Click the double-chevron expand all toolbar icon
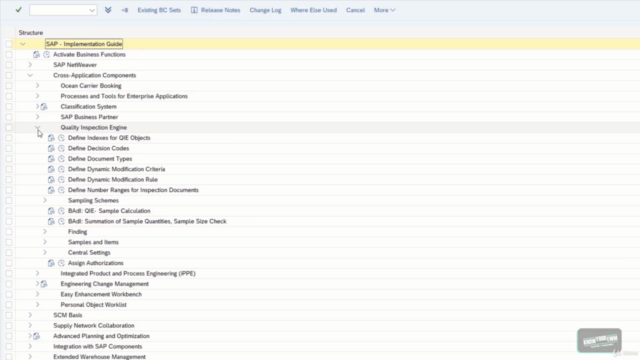 108,10
